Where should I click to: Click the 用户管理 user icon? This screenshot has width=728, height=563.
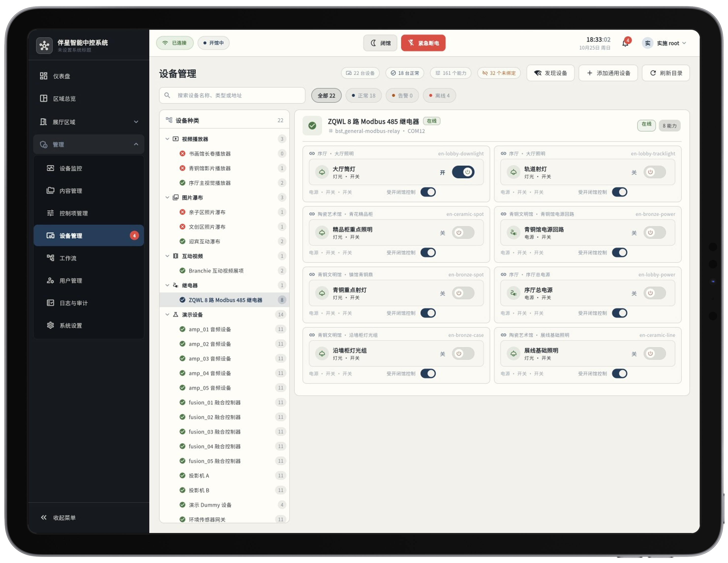pos(50,280)
